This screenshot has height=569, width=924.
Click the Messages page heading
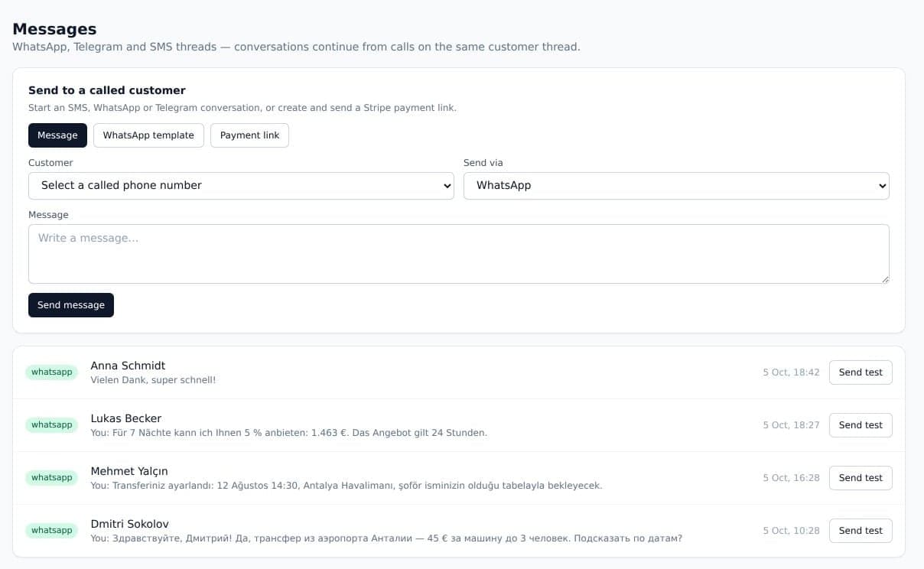click(x=54, y=29)
